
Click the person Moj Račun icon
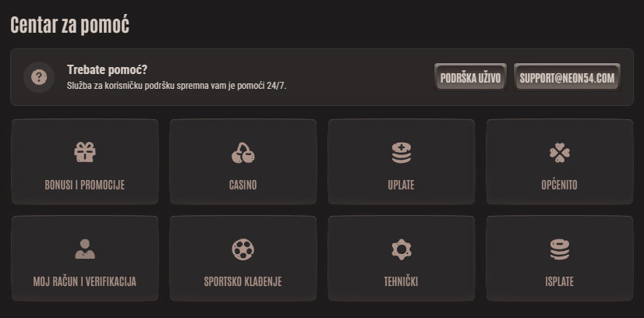click(85, 249)
